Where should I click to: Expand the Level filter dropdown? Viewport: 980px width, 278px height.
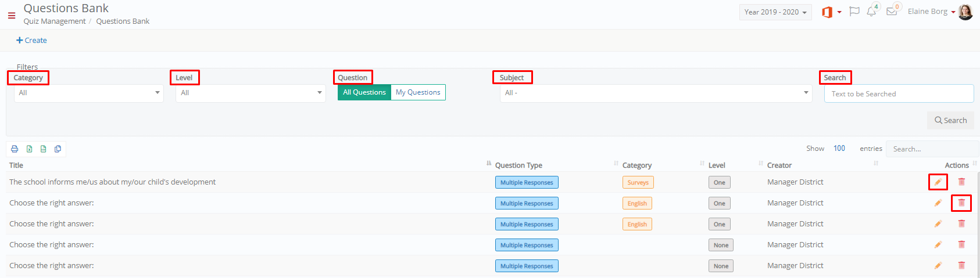[251, 93]
